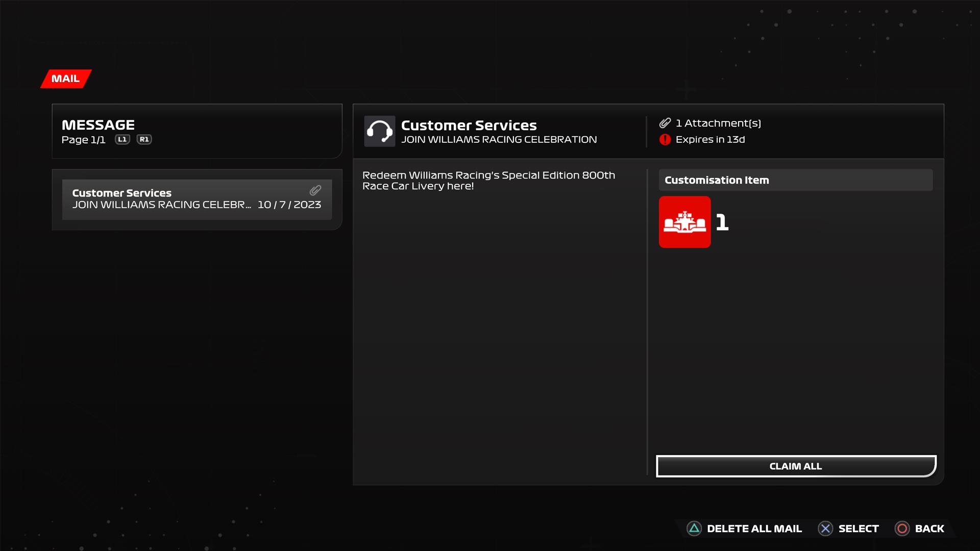Click the Select label
Image resolution: width=980 pixels, height=551 pixels.
[858, 529]
